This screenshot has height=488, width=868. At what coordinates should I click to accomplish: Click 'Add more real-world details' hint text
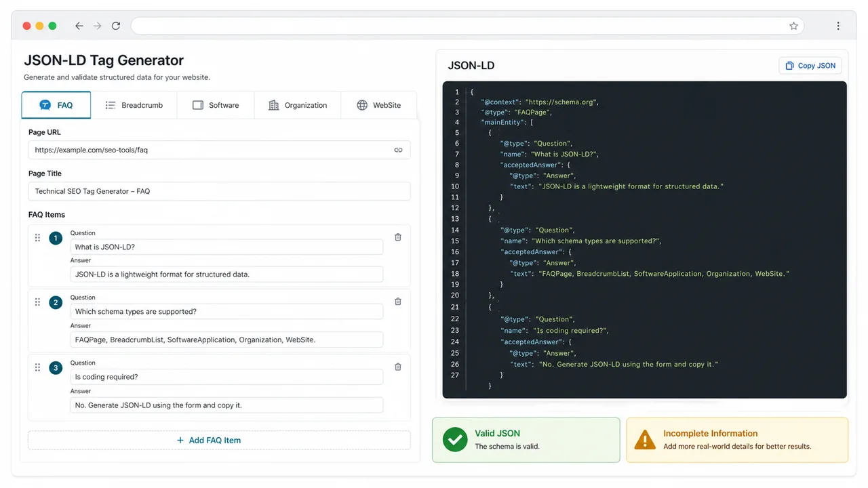737,447
